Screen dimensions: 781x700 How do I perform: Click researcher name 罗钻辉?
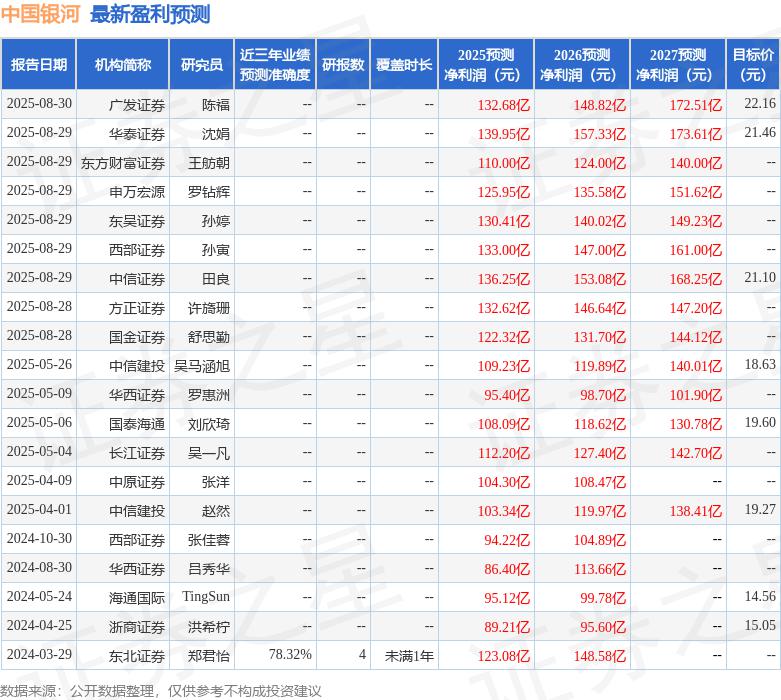point(209,192)
